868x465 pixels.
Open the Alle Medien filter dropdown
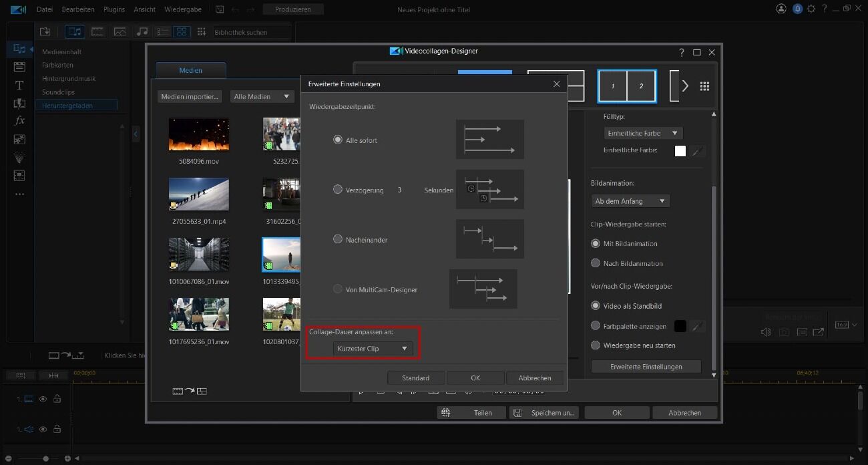pyautogui.click(x=262, y=97)
